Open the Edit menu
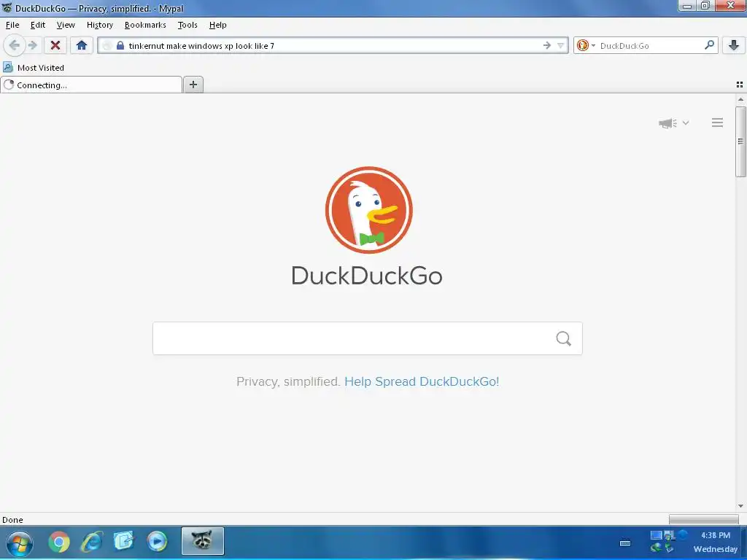747x560 pixels. pos(38,26)
